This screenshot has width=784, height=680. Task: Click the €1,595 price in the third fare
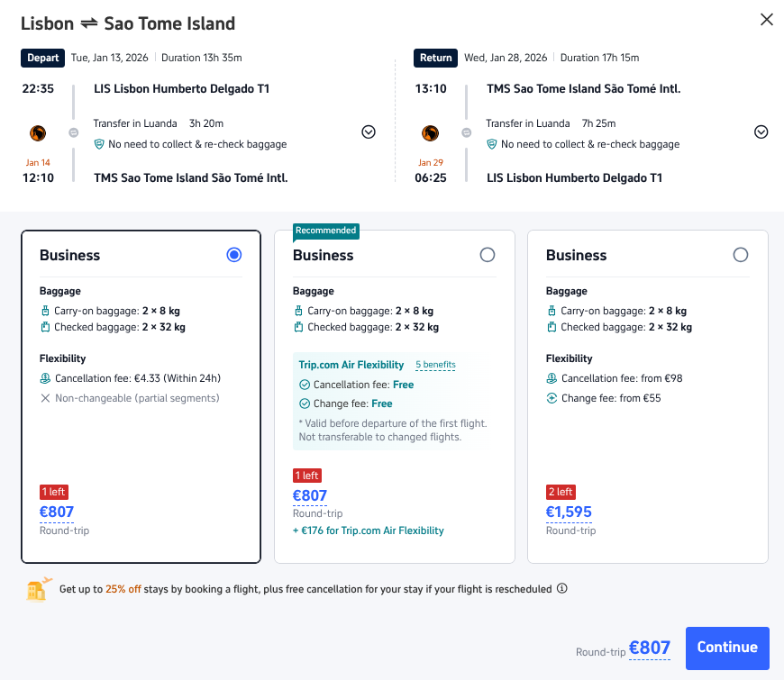[569, 512]
